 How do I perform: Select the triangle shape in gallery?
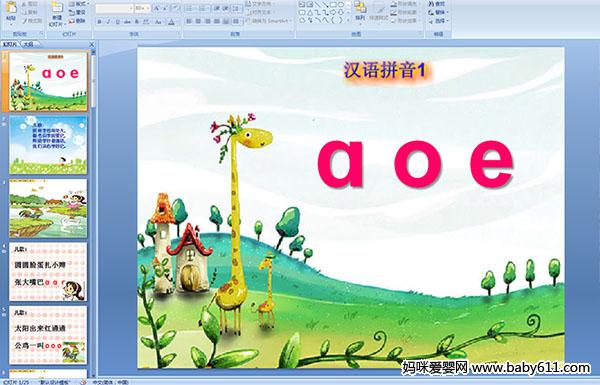(x=310, y=12)
